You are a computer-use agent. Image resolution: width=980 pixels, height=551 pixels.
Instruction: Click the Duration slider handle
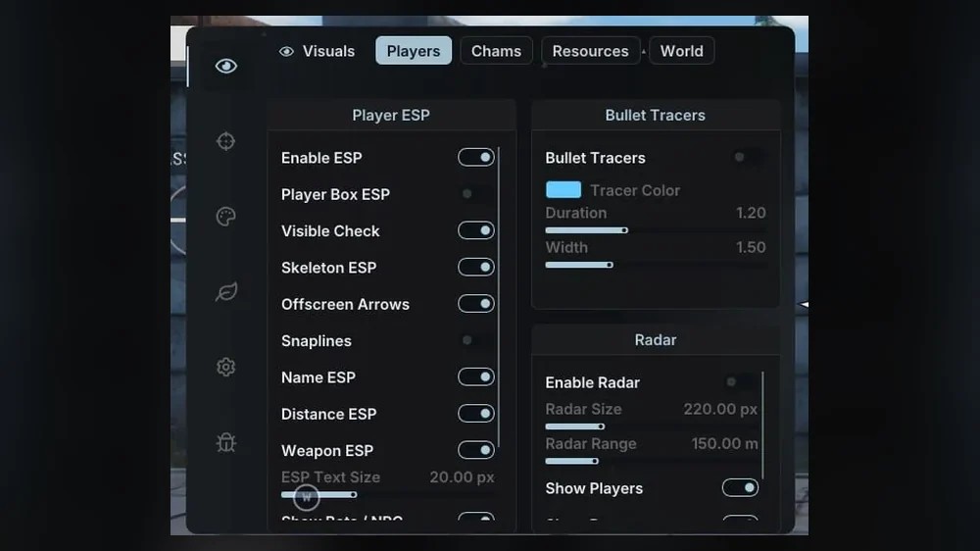pyautogui.click(x=624, y=230)
